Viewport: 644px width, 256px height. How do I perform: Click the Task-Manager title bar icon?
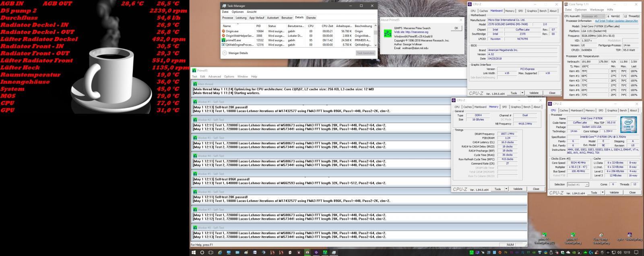coord(224,6)
